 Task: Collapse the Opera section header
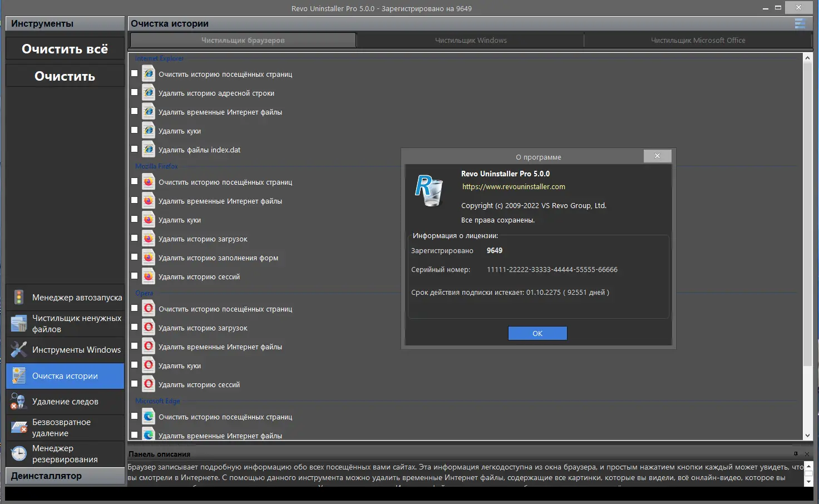144,293
